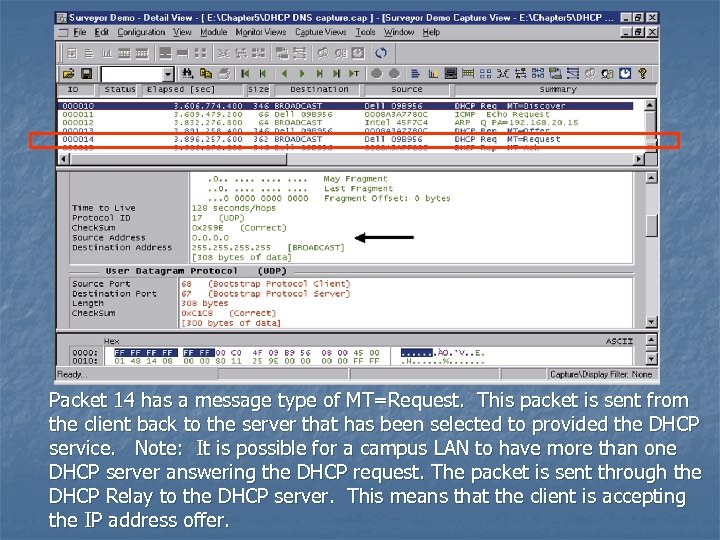
Task: Click the packet list horizontal scrollbar thumb
Action: tap(178, 159)
